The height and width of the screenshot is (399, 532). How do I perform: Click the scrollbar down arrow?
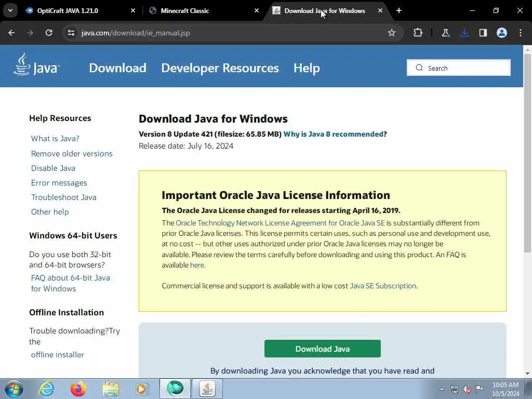(527, 374)
